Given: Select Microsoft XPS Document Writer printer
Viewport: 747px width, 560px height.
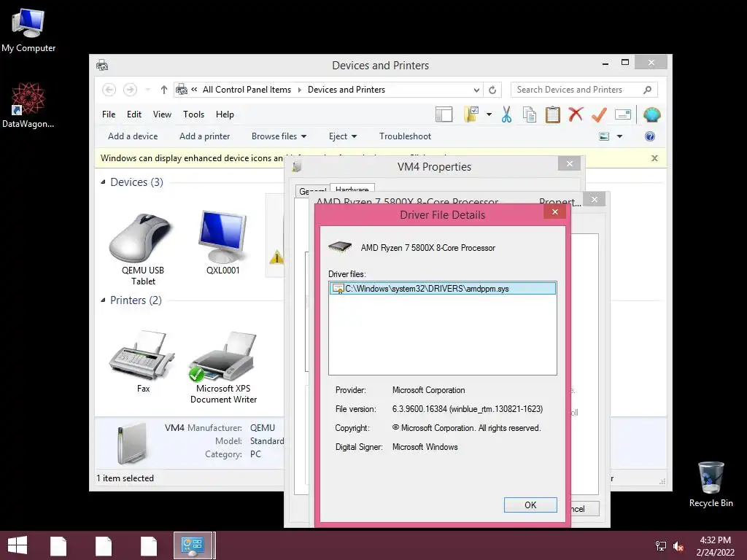Looking at the screenshot, I should (223, 367).
